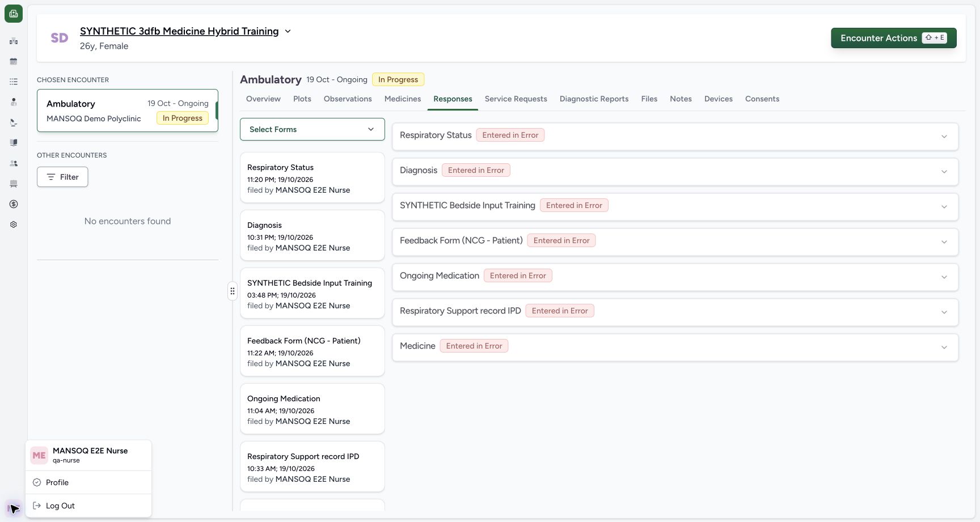Open the calendar appointments sidebar icon
This screenshot has width=980, height=522.
coord(14,61)
